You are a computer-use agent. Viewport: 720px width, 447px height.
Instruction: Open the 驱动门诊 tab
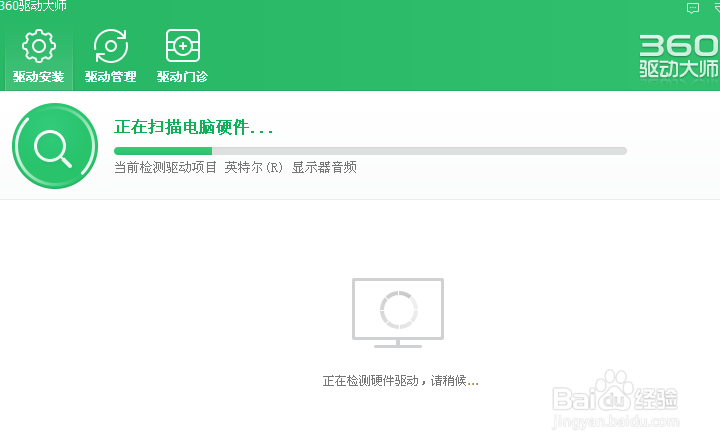click(182, 56)
